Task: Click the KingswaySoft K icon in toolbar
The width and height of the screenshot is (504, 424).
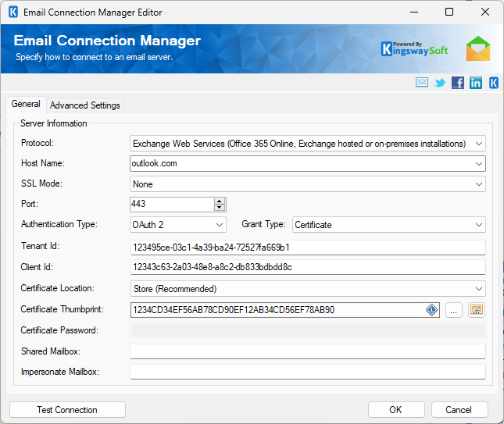Action: pyautogui.click(x=493, y=83)
